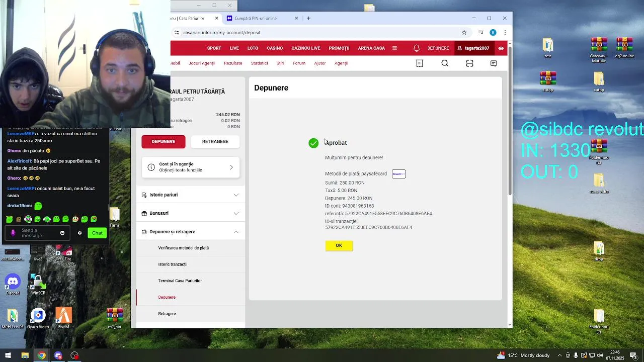Open Terminal Casa Pariurilor

coord(180,281)
